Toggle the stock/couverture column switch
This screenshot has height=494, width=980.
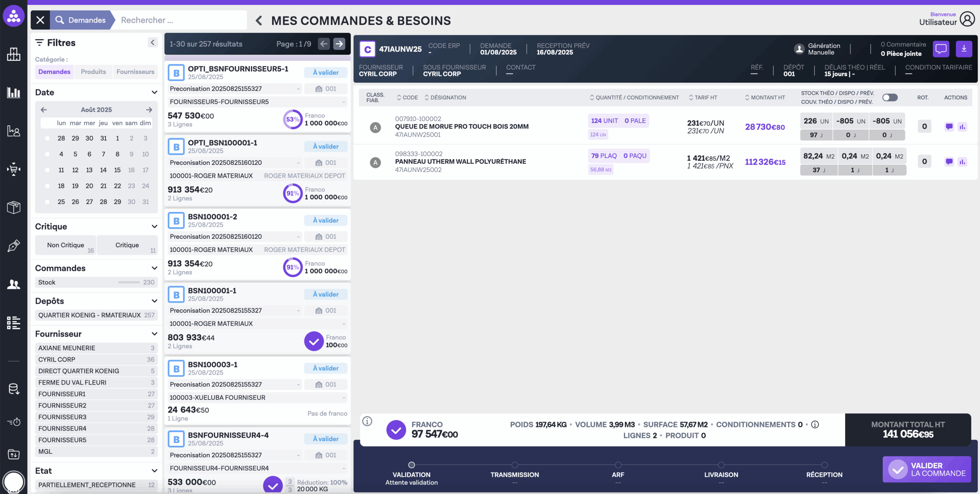click(x=890, y=98)
